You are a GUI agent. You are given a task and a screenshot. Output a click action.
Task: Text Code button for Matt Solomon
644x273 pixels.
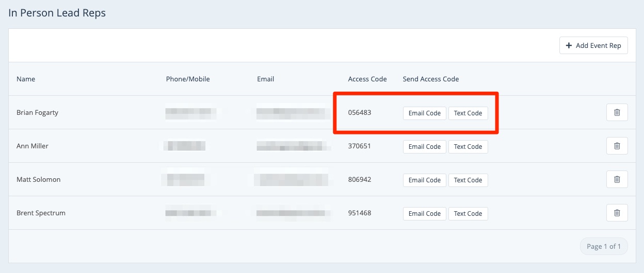point(468,180)
